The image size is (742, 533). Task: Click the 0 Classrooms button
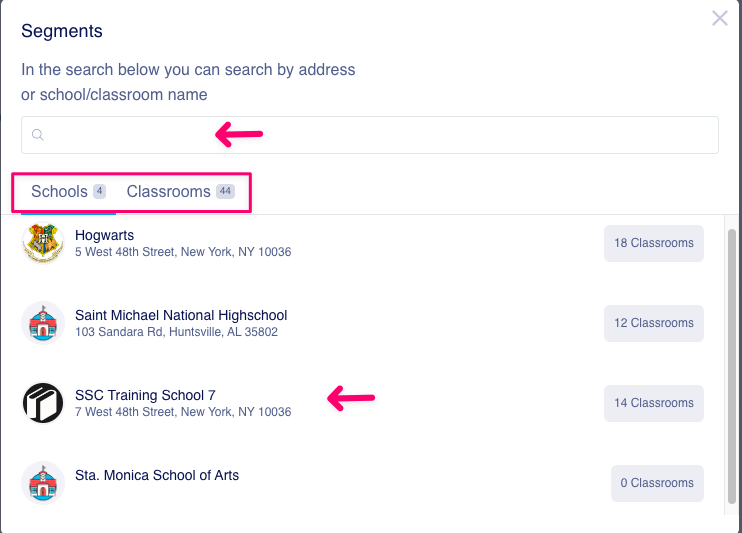(657, 483)
